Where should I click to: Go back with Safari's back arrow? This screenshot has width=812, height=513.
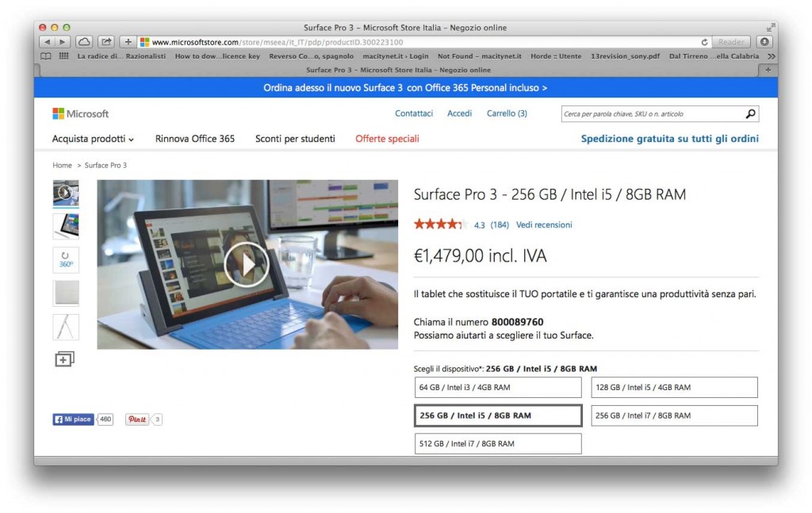point(47,42)
